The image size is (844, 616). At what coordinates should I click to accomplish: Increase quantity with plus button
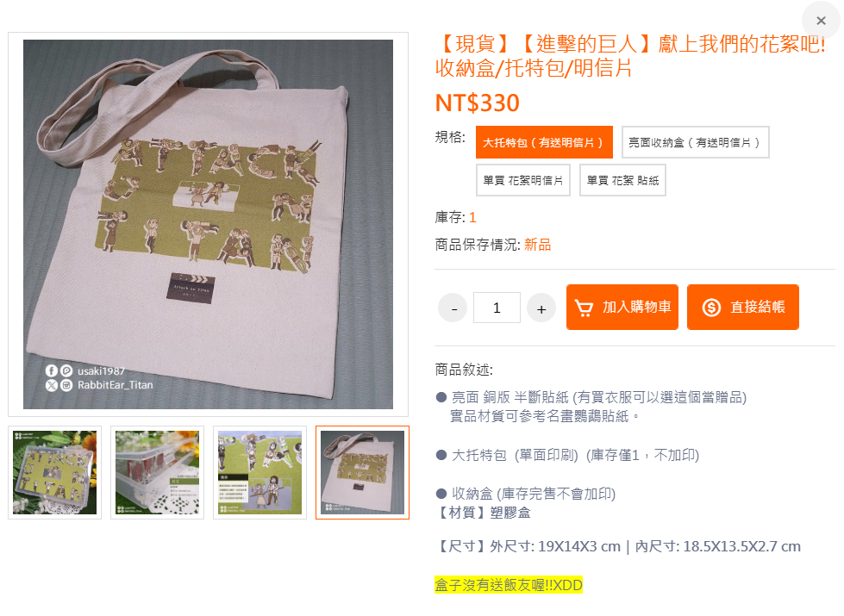pyautogui.click(x=541, y=308)
